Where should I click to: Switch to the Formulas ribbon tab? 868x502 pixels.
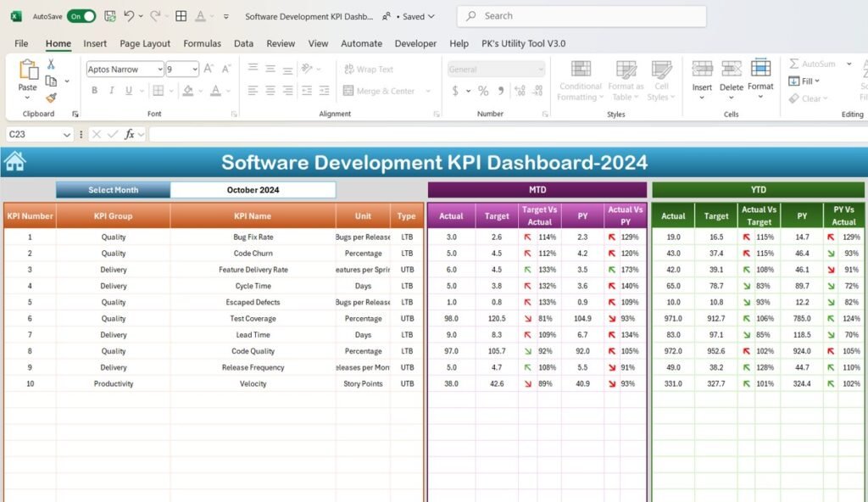pyautogui.click(x=202, y=43)
